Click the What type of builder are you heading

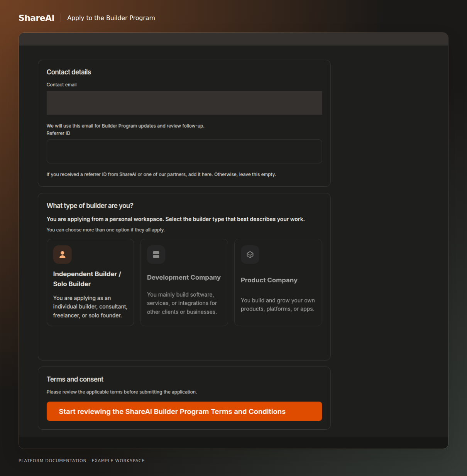(90, 206)
